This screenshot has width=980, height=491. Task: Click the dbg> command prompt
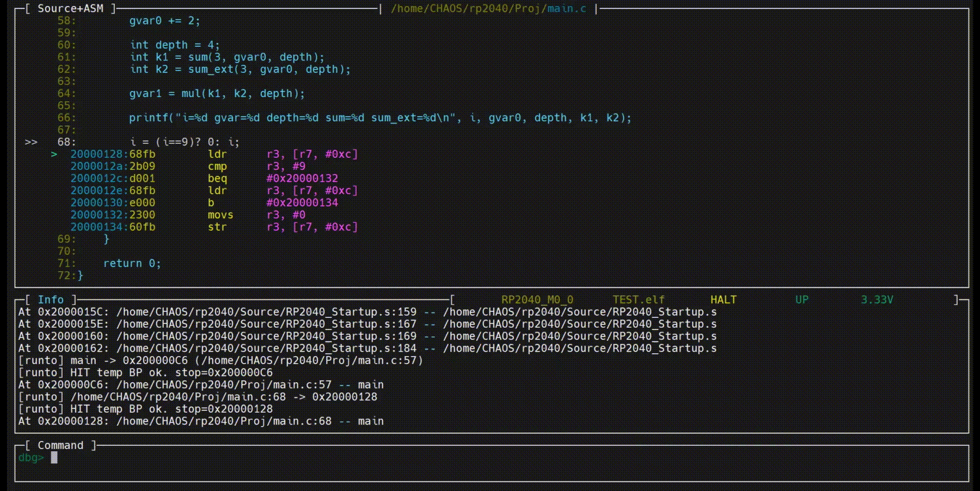tap(30, 458)
